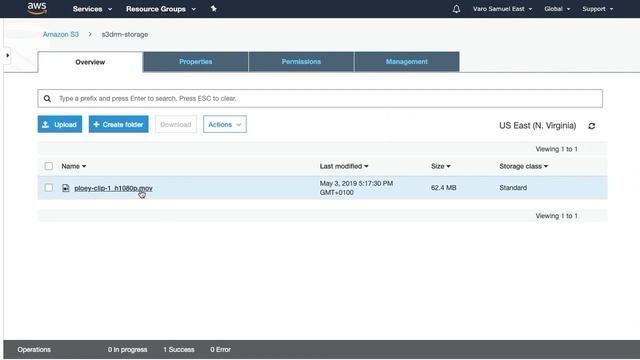Click 0 Error status
This screenshot has height=360, width=640.
click(x=220, y=349)
